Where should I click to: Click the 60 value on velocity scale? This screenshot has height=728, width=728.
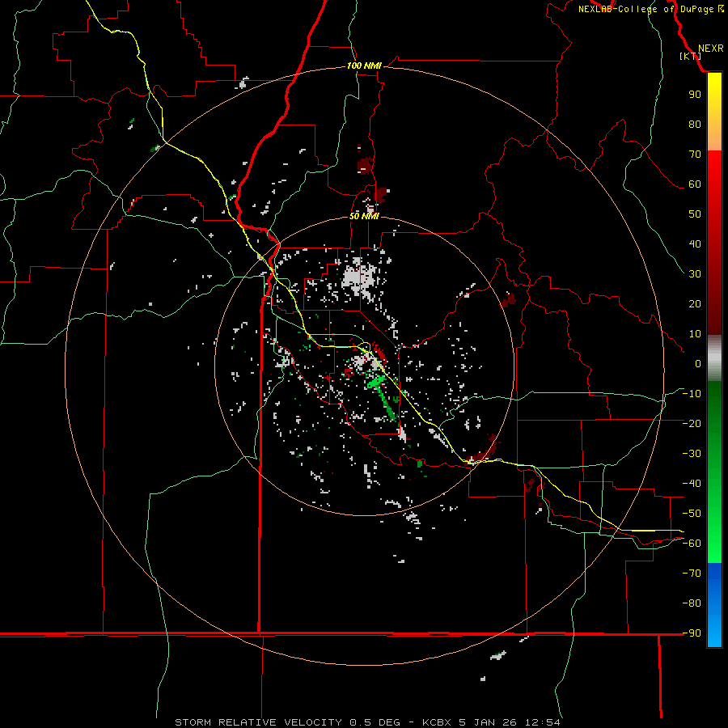pos(695,184)
